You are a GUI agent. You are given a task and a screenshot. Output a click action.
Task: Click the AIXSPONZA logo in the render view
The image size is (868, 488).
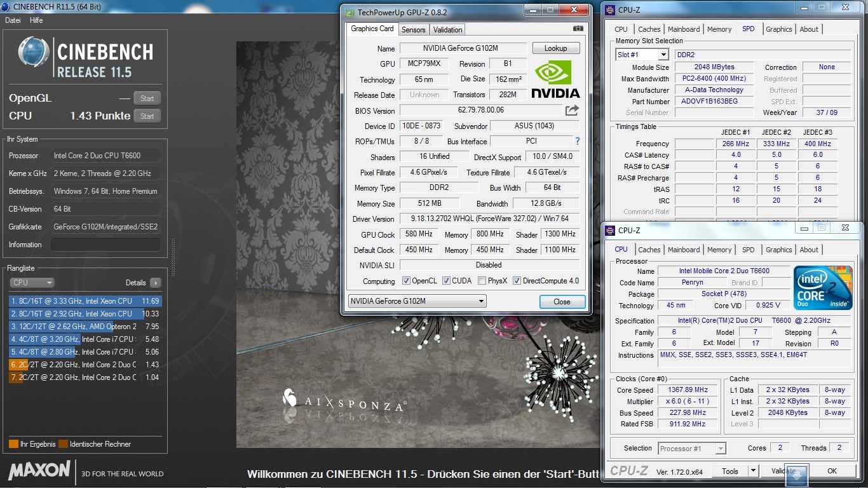(344, 402)
